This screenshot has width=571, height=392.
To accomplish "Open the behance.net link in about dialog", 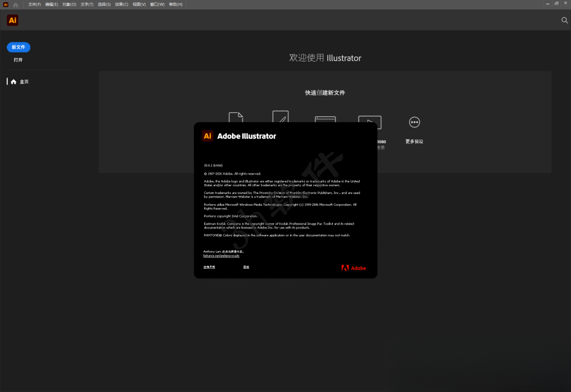I will click(221, 256).
